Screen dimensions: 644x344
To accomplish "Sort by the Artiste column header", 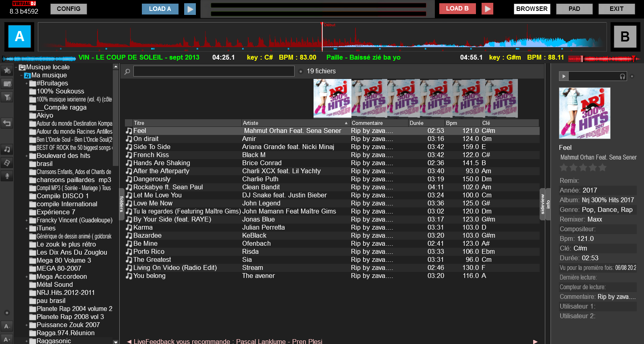I will point(295,123).
